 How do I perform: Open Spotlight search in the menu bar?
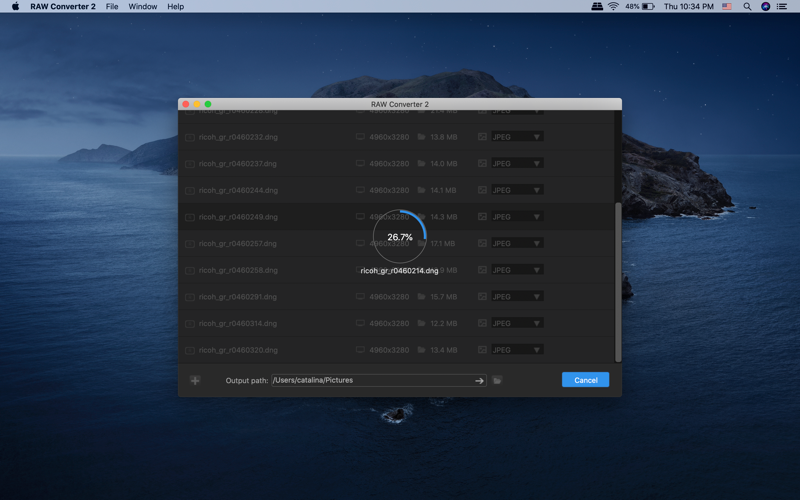click(747, 7)
